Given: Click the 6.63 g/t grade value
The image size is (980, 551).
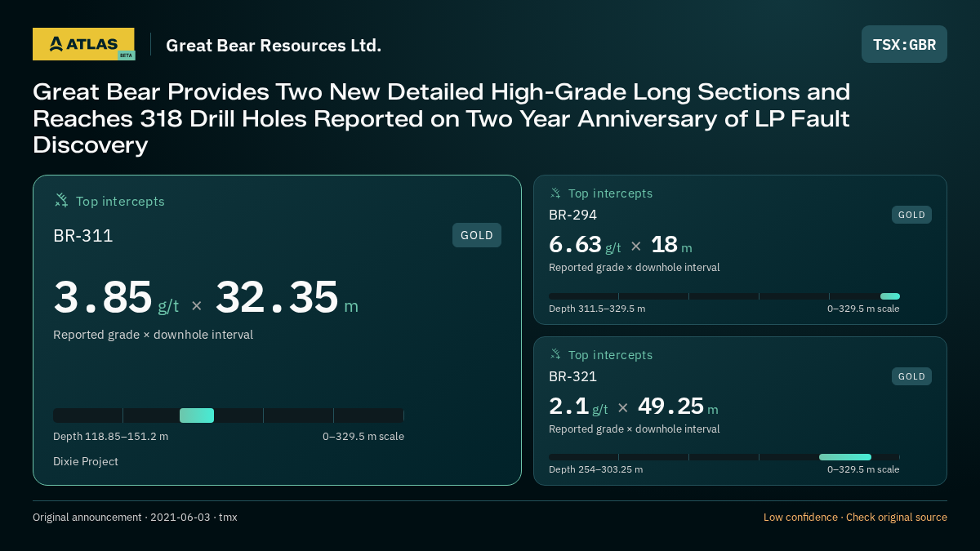Looking at the screenshot, I should [585, 244].
